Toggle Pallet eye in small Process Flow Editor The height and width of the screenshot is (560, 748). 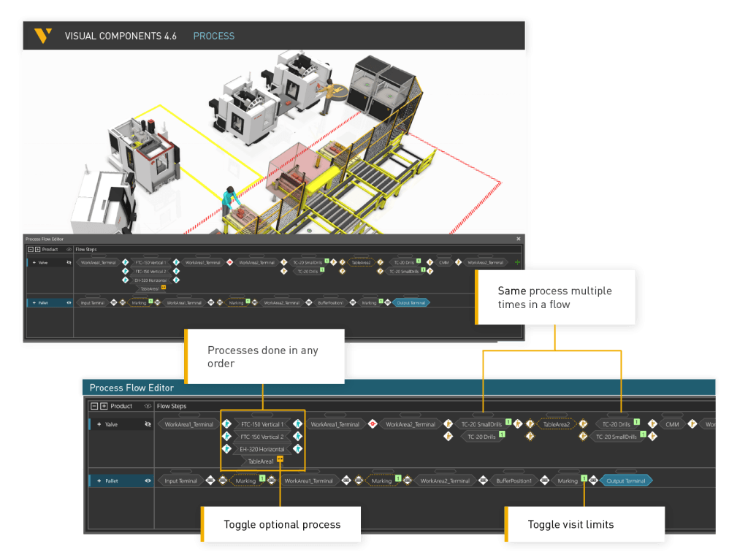(69, 303)
